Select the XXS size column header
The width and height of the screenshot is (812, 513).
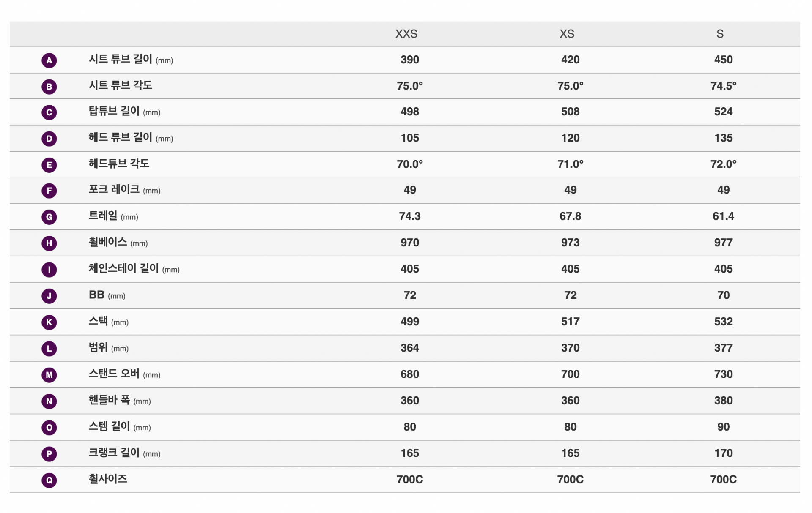pyautogui.click(x=406, y=34)
